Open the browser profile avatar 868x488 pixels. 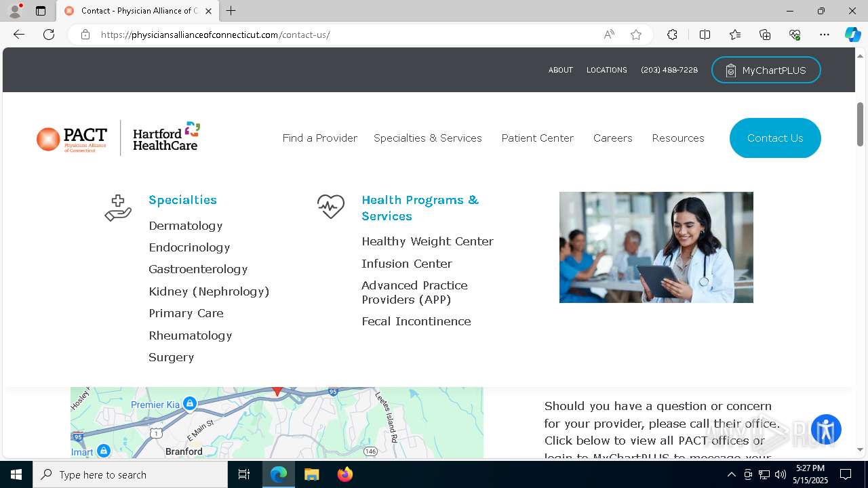[x=15, y=11]
